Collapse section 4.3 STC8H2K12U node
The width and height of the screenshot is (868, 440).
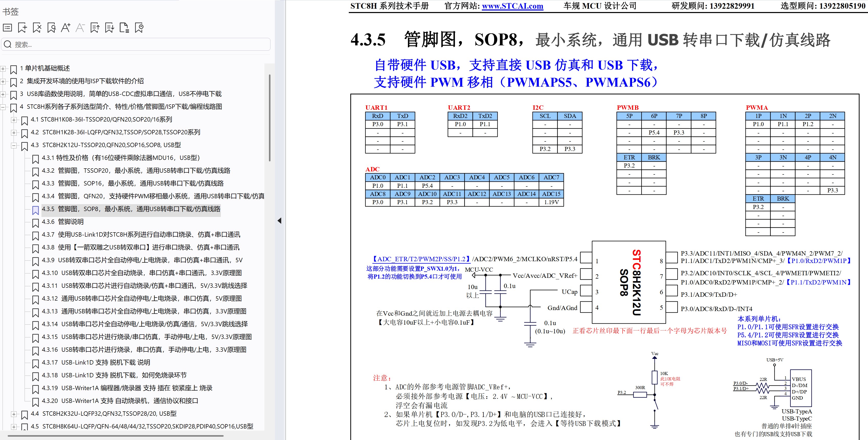tap(14, 146)
